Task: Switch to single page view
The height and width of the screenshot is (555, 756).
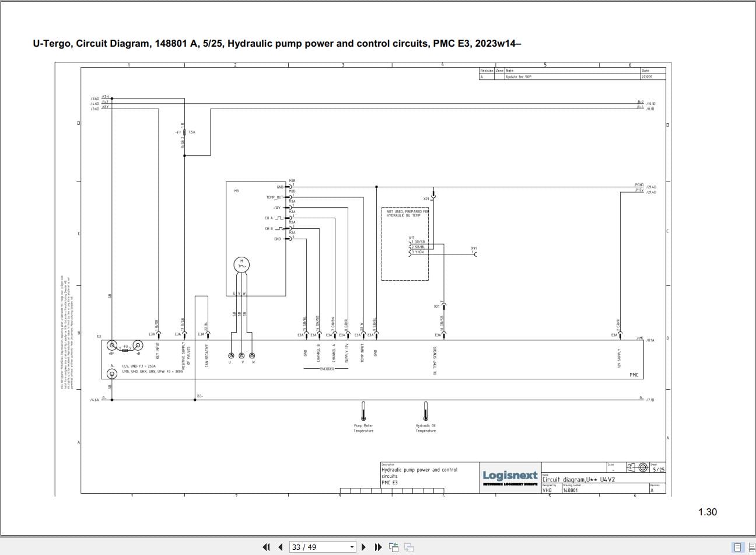Action: pos(738,547)
